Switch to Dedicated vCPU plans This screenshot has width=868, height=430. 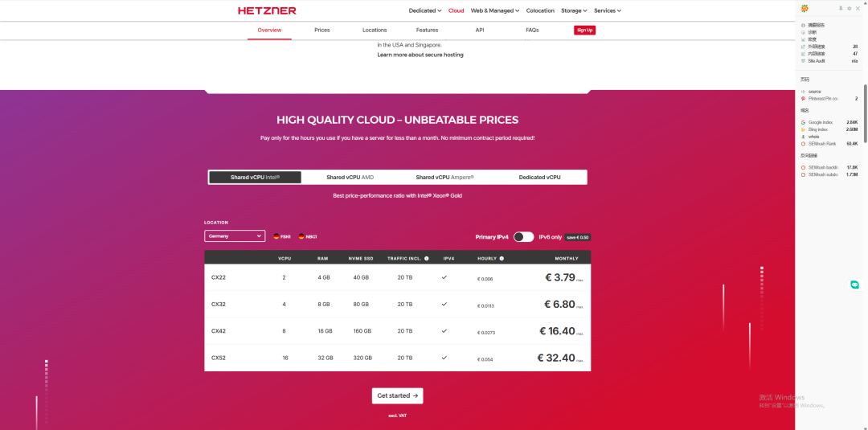coord(539,178)
